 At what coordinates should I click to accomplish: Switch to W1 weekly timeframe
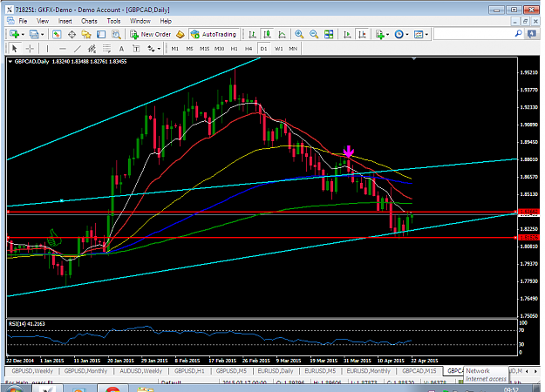coord(278,49)
